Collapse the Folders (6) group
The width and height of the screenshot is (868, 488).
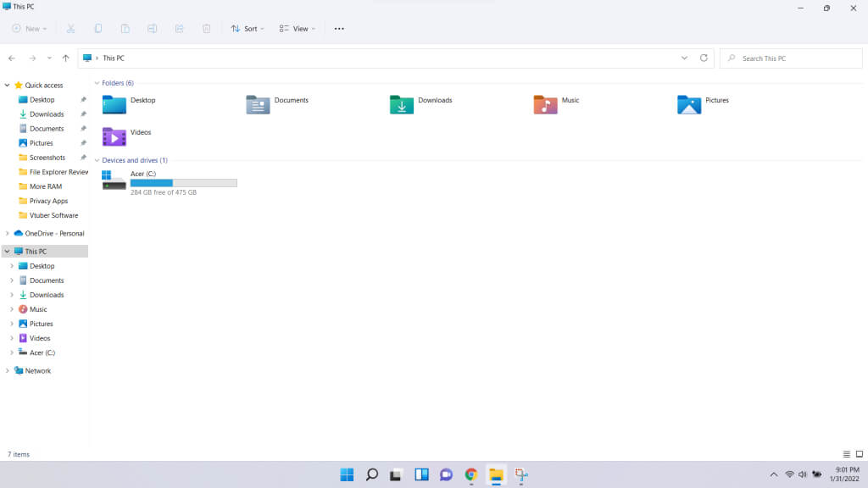tap(97, 83)
